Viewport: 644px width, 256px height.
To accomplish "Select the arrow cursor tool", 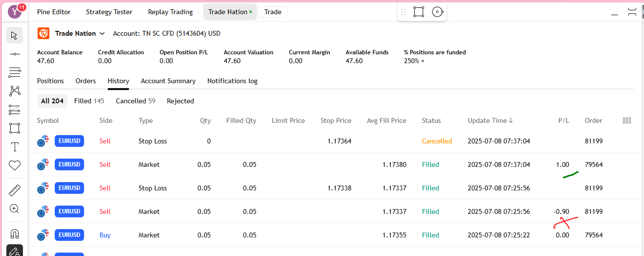I will (x=14, y=35).
